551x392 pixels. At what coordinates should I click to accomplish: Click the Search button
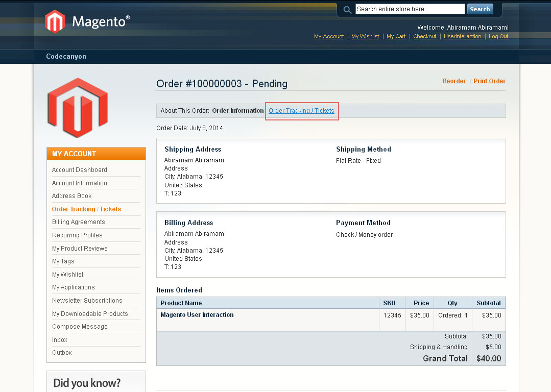pos(480,9)
